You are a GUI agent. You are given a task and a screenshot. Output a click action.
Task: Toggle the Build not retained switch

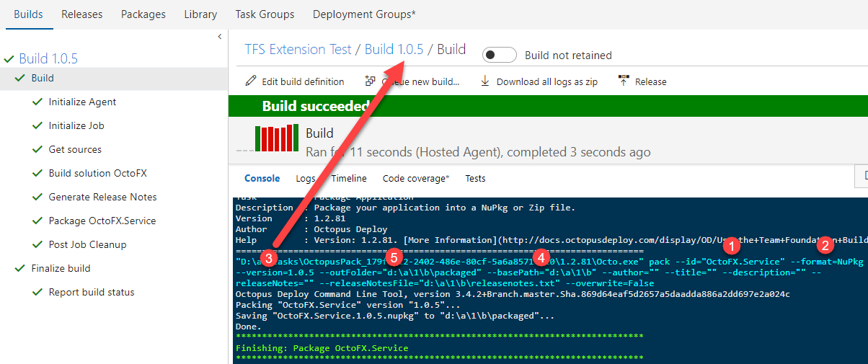499,56
